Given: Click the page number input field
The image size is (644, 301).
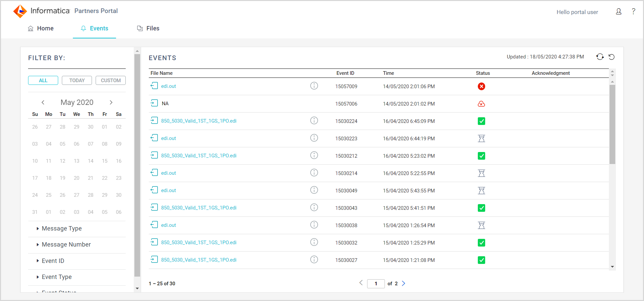Looking at the screenshot, I should pos(376,284).
